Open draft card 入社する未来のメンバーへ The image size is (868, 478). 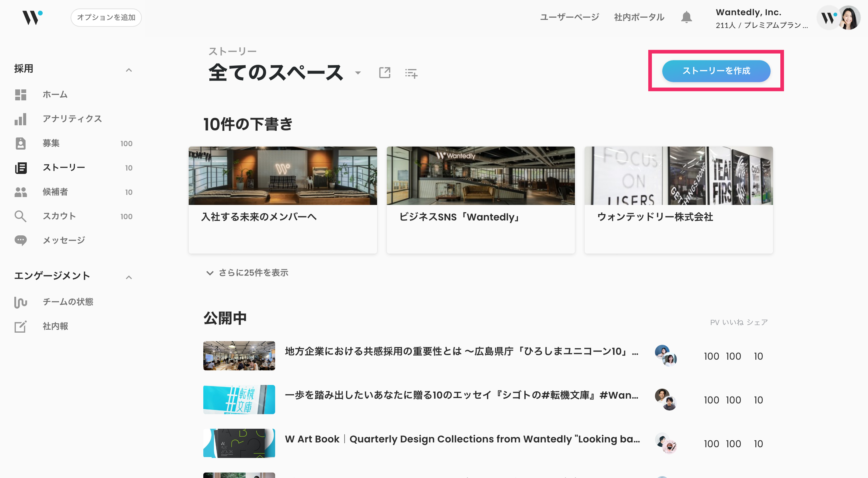[x=283, y=199]
